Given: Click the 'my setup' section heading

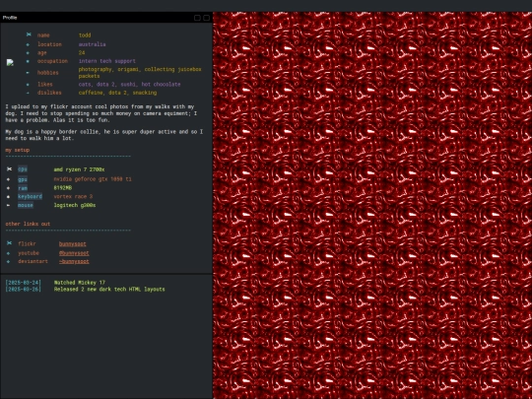Looking at the screenshot, I should pos(18,150).
